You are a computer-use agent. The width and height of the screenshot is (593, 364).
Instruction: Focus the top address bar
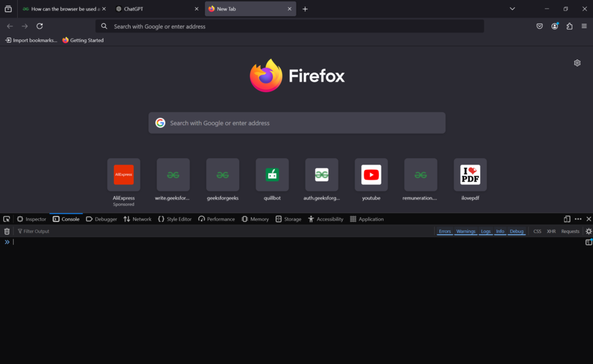pos(290,26)
